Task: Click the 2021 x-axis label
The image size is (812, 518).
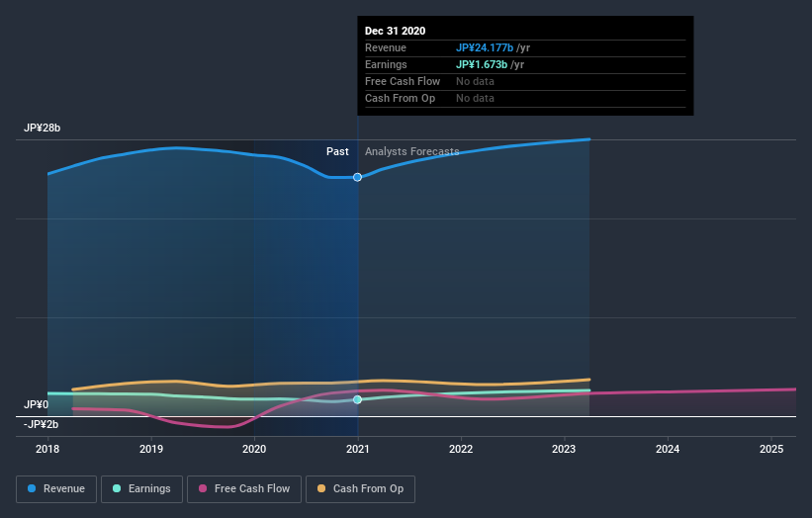Action: point(358,449)
